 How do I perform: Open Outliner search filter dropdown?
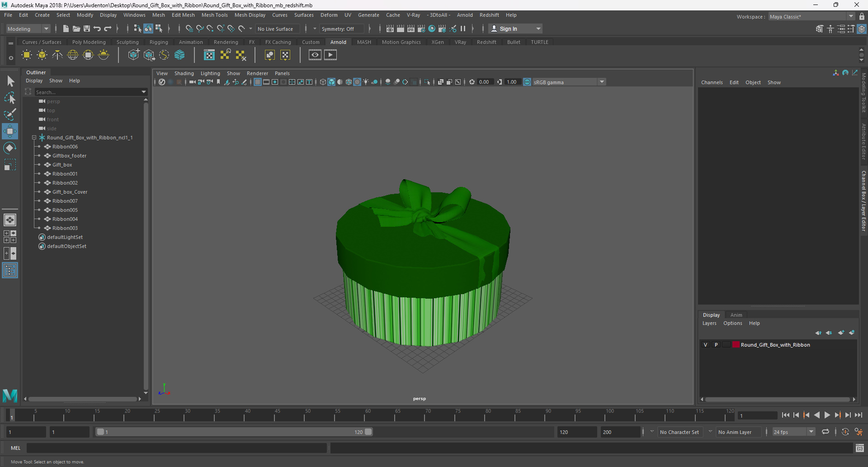click(x=144, y=92)
